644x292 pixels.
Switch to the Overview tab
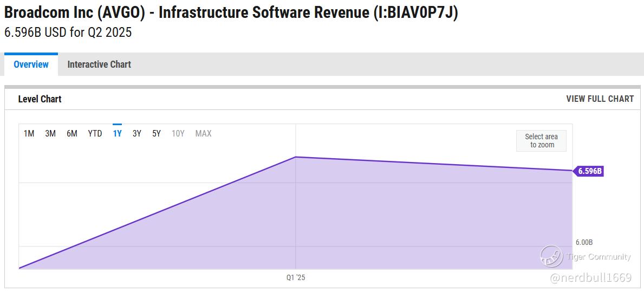click(x=31, y=64)
